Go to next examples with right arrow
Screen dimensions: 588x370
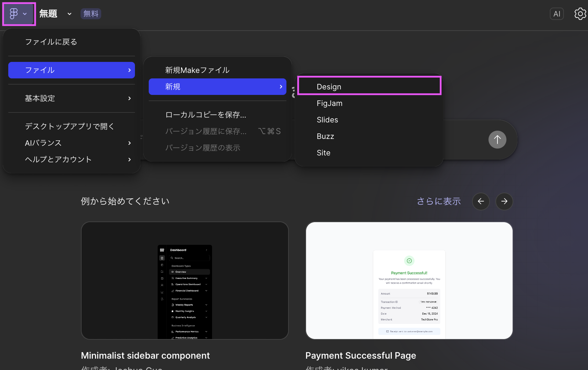[x=504, y=201]
